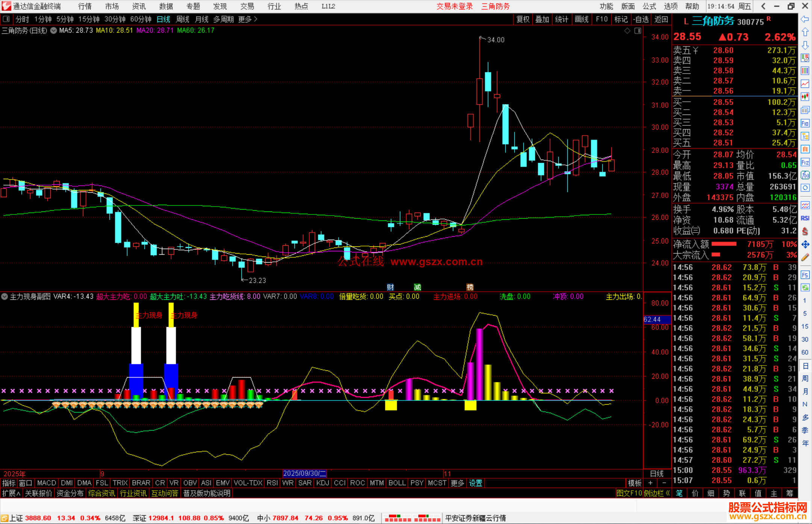Viewport: 812px width, 524px height.
Task: Click the F12 trading sidebar icon
Action: point(805,162)
